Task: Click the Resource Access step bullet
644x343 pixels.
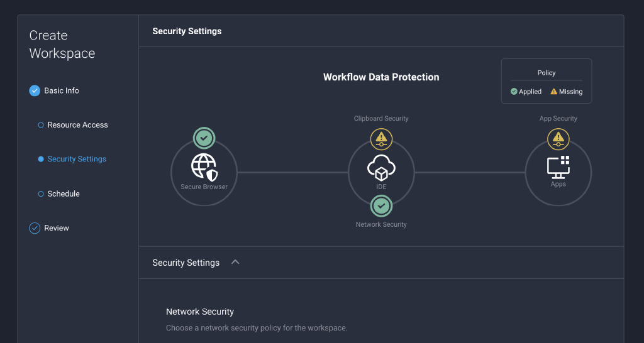Action: click(x=41, y=125)
